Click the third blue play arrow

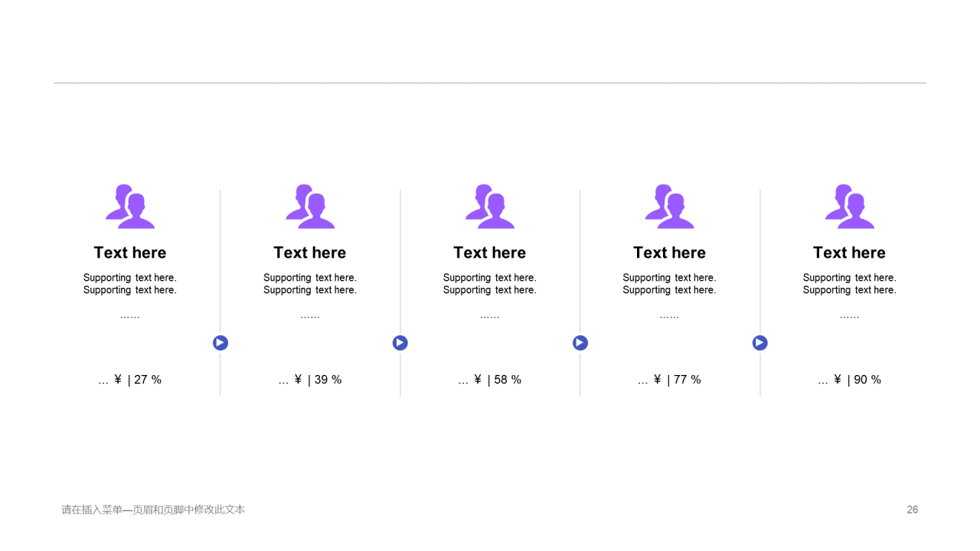click(x=580, y=343)
